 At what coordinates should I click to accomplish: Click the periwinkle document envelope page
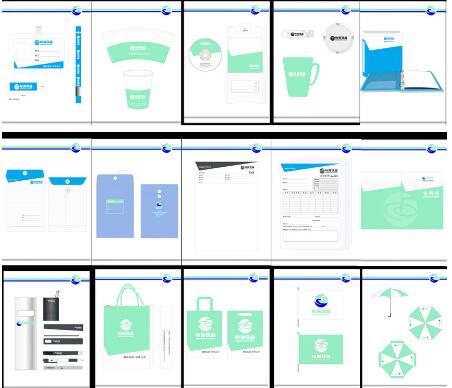tap(136, 200)
